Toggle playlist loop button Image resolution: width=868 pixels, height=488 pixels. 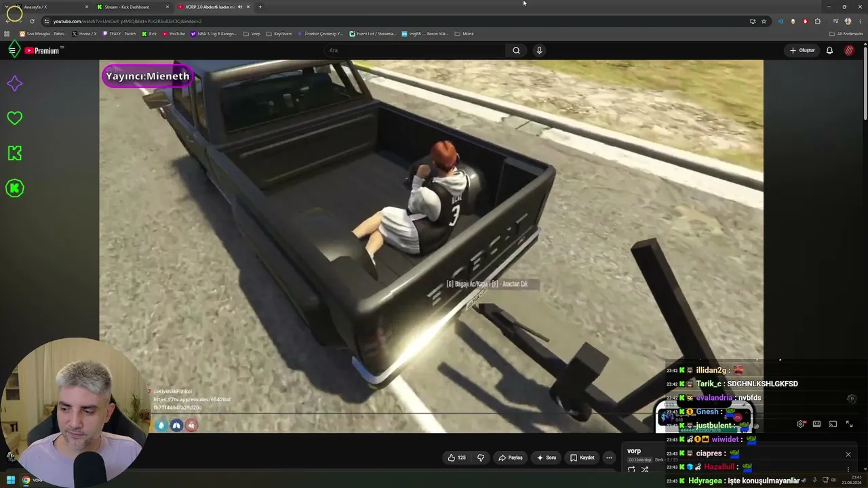coord(631,469)
